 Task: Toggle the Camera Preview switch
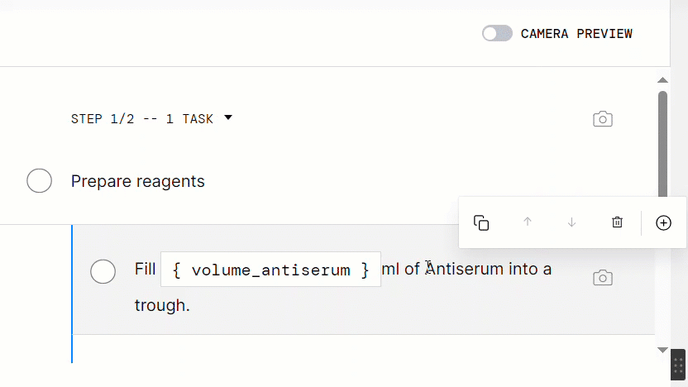pyautogui.click(x=497, y=33)
